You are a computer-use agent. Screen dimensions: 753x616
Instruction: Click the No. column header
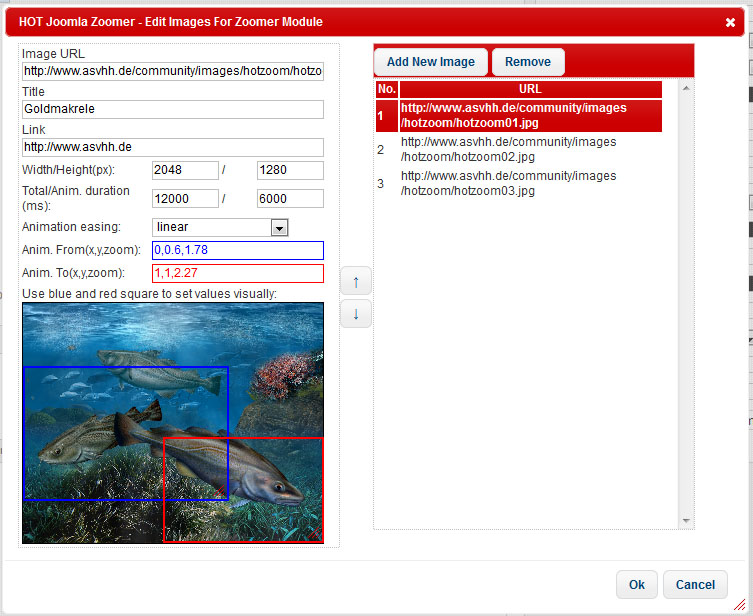(387, 89)
